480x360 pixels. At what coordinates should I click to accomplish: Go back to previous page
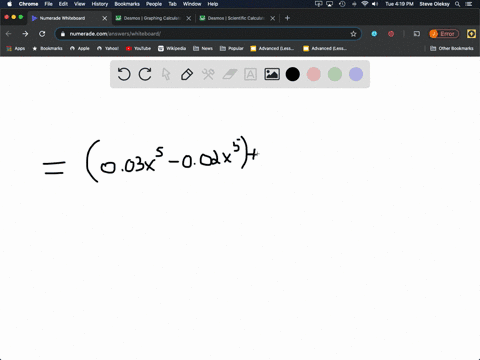tap(9, 34)
